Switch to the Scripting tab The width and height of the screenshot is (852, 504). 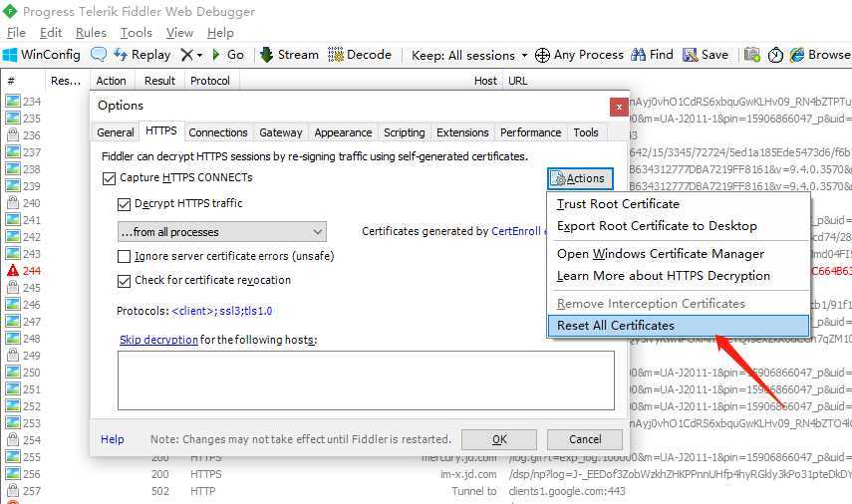(405, 132)
